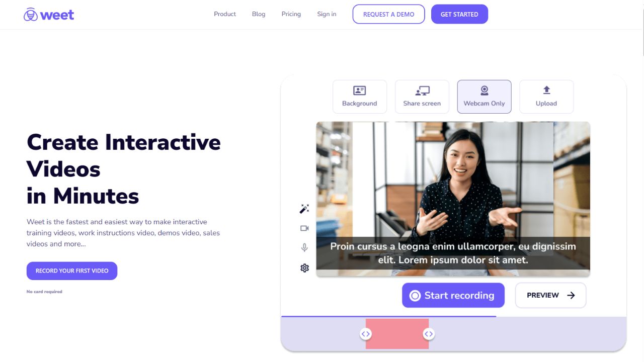Mute the microphone icon
Screen dimensions: 644x362
tap(304, 248)
